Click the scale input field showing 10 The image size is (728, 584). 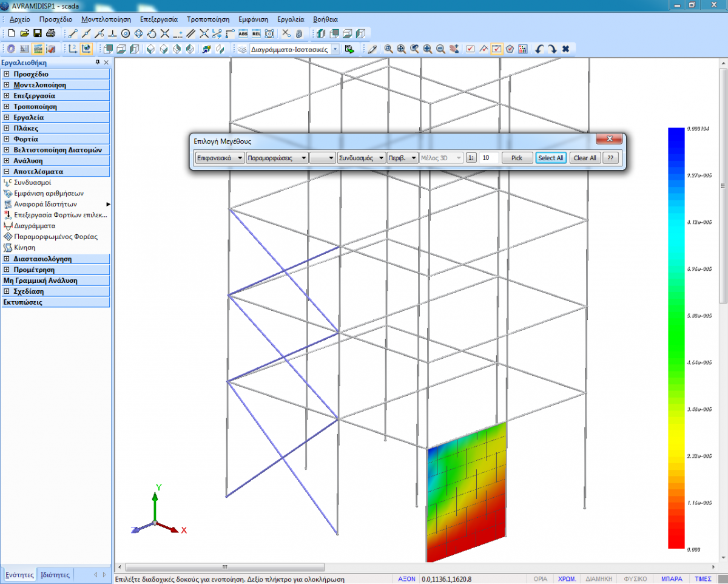coord(489,158)
